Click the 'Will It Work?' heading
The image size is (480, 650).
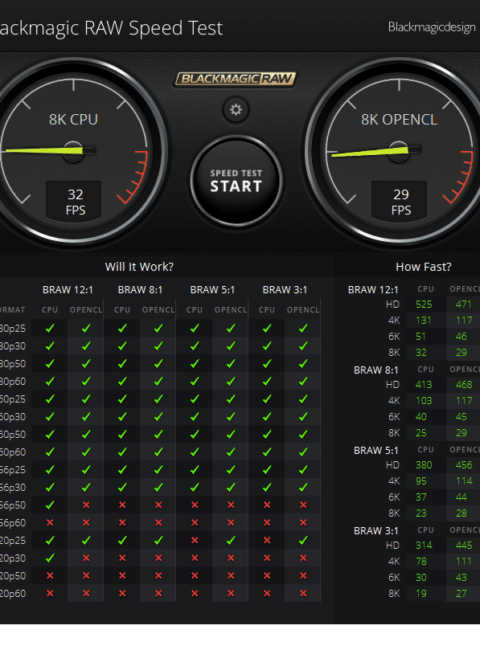139,267
